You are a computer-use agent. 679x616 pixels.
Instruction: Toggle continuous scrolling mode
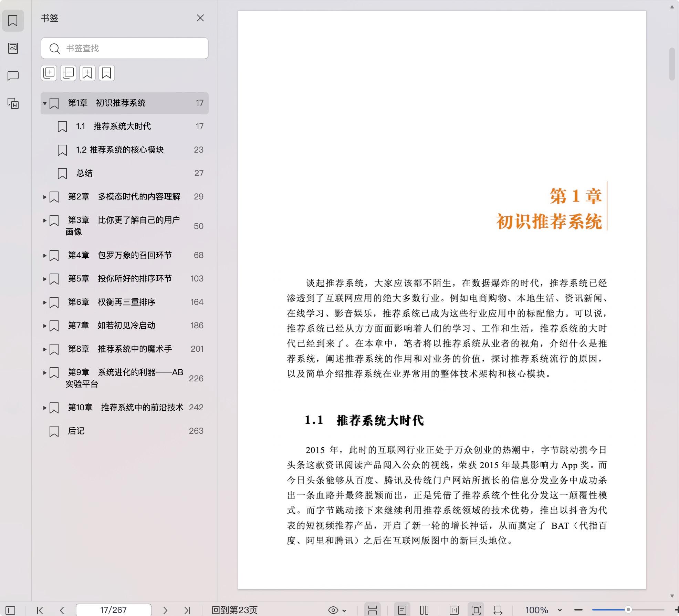(x=373, y=610)
